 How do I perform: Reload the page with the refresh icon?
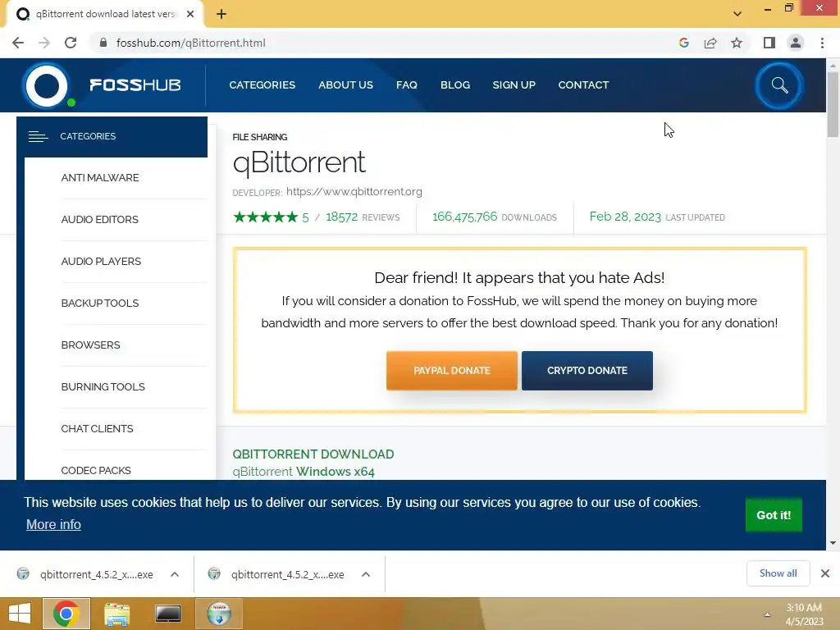(x=71, y=43)
